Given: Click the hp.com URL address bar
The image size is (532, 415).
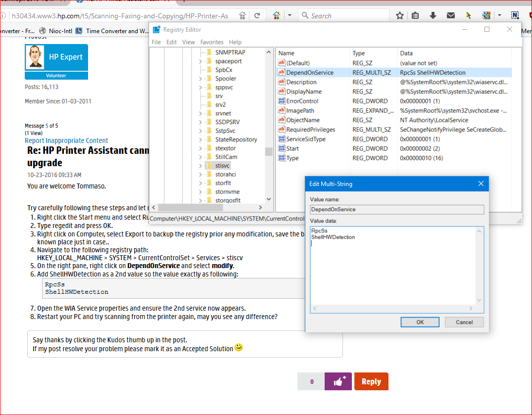Looking at the screenshot, I should click(120, 16).
